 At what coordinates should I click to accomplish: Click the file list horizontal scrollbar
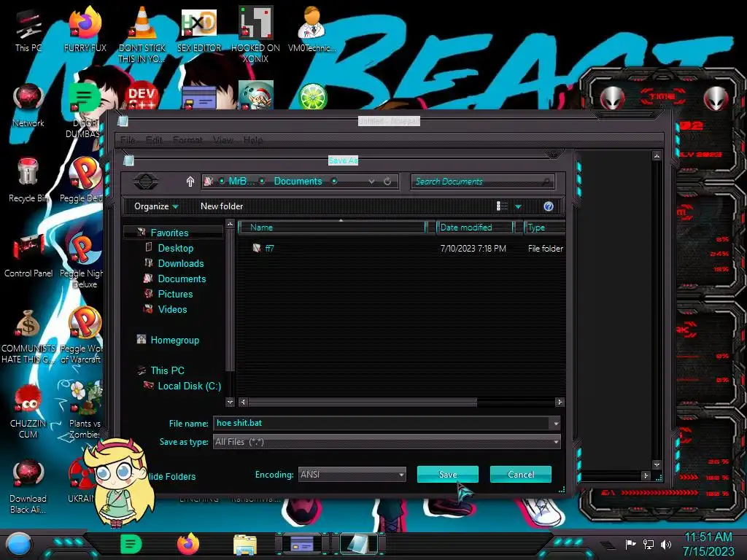click(x=362, y=402)
